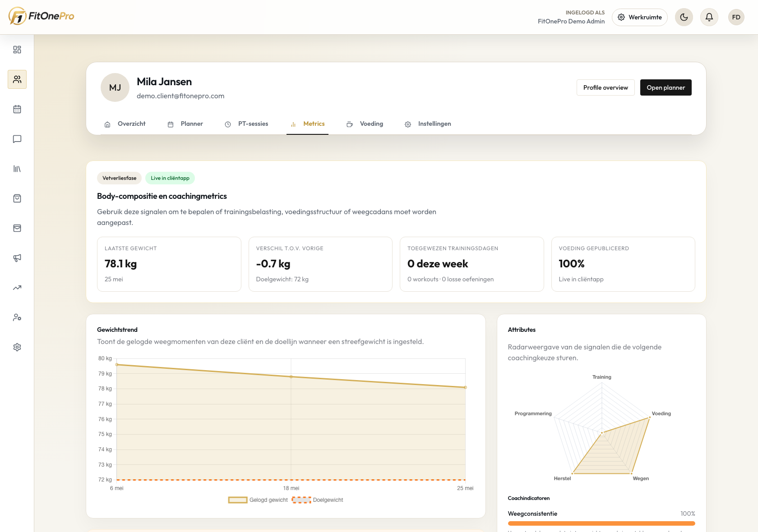This screenshot has height=532, width=758.
Task: Click the MJ client avatar
Action: 115,87
